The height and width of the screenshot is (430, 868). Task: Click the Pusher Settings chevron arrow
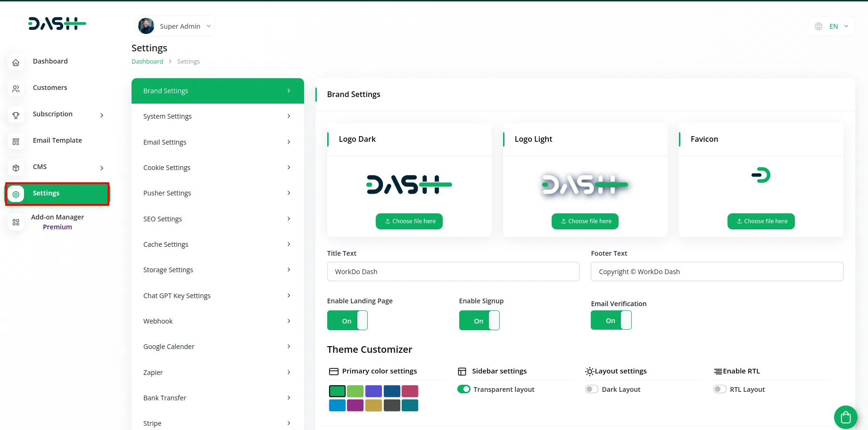[289, 193]
